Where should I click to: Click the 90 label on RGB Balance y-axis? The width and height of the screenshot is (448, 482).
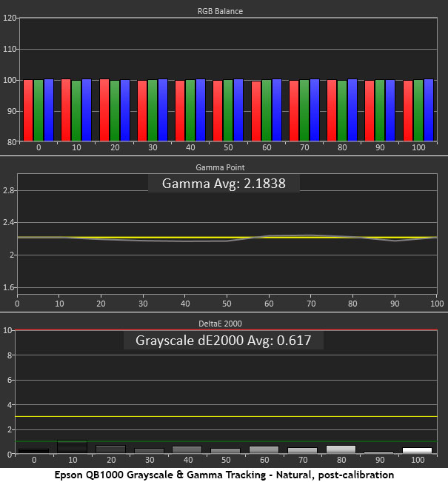(x=12, y=111)
